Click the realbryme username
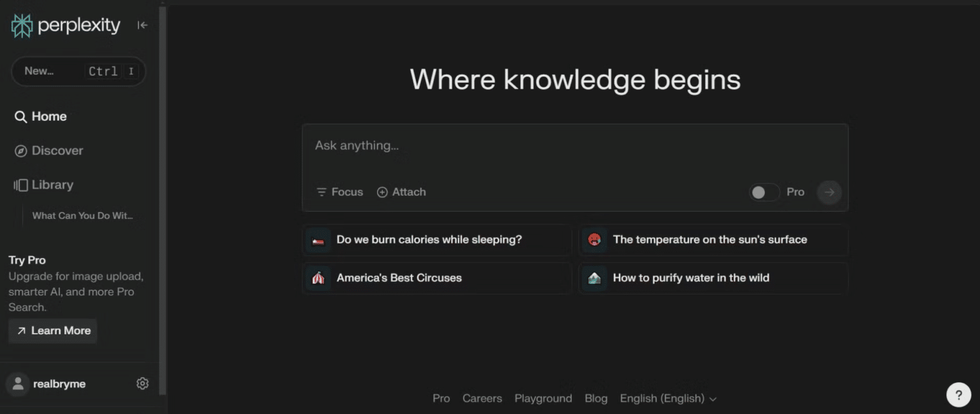Screen dimensions: 980x414 (59, 384)
